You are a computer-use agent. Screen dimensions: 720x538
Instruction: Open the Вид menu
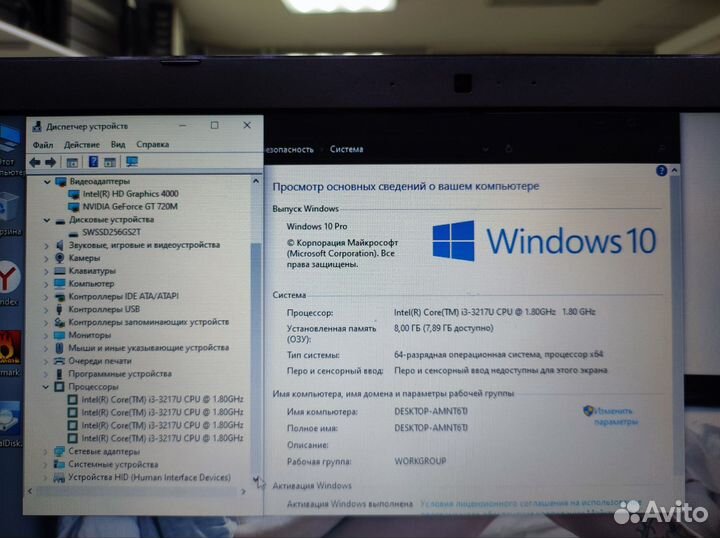[x=118, y=145]
